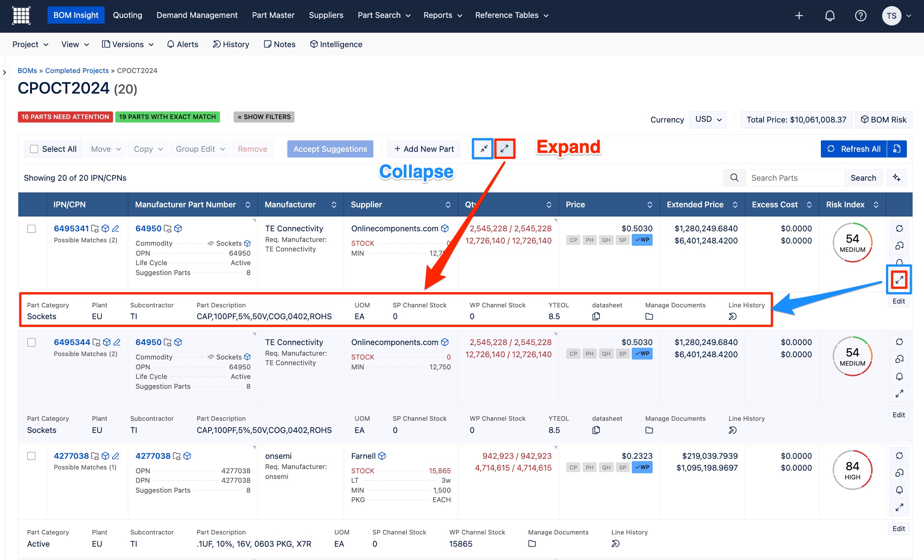
Task: Click the plus icon in top bar
Action: (799, 16)
